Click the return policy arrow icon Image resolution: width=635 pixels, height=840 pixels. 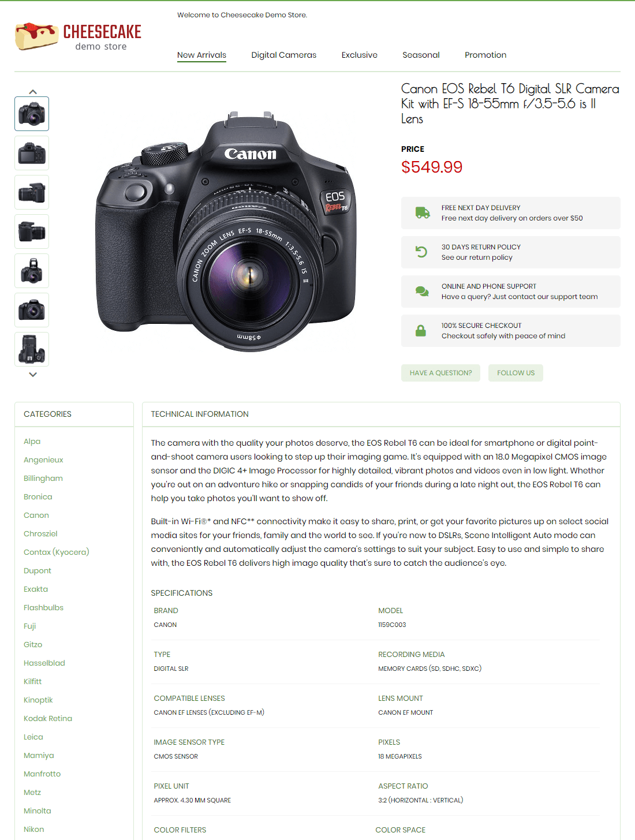[422, 252]
